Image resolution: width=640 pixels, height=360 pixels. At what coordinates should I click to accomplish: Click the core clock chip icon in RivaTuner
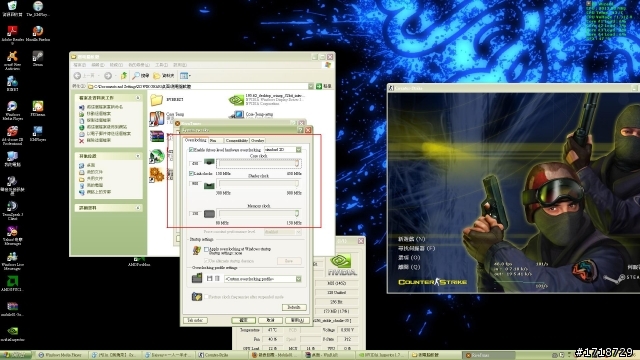coord(209,162)
